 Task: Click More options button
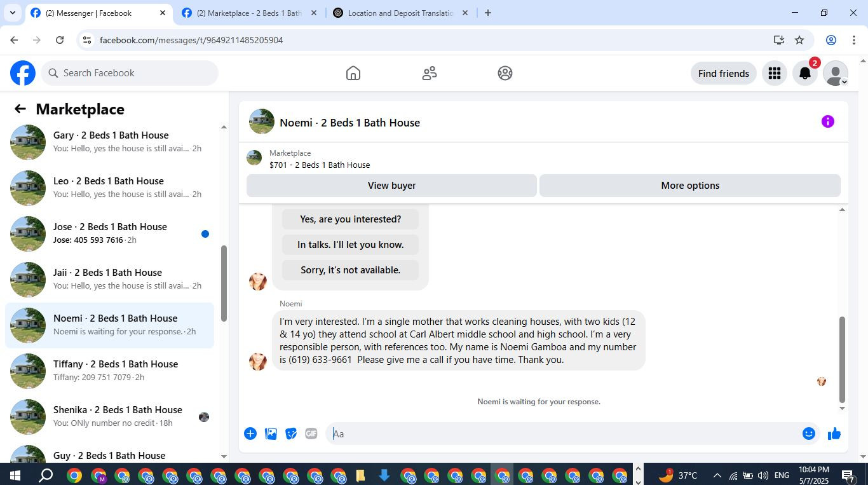690,186
